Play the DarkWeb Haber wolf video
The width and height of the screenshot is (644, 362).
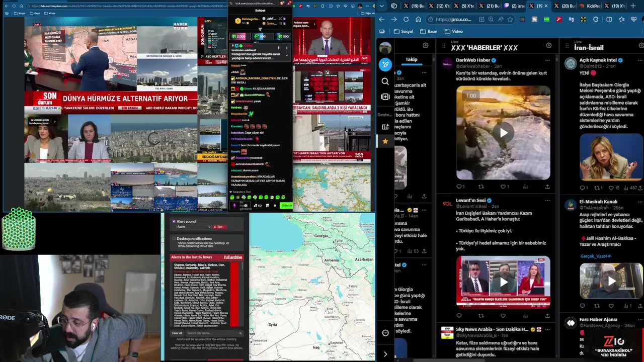tap(503, 133)
